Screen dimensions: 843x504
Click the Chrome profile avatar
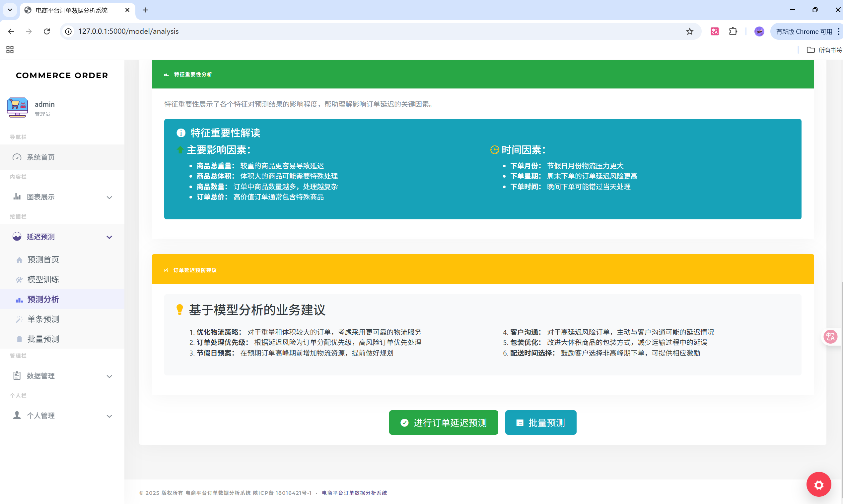[759, 31]
